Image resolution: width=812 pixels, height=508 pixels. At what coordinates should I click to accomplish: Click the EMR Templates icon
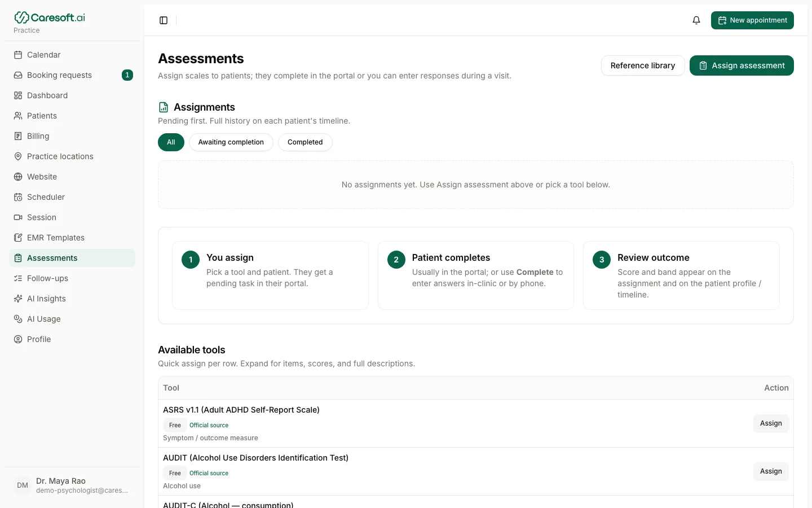(x=18, y=238)
